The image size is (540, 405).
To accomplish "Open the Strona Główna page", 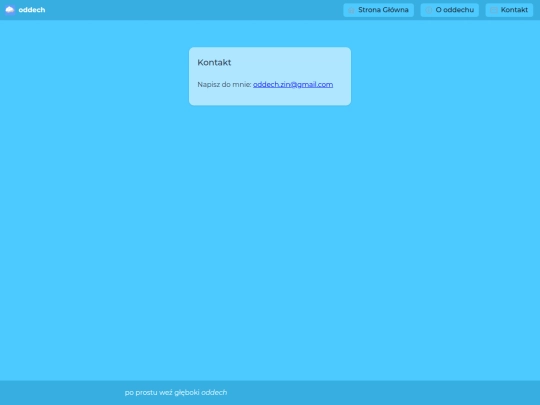I will tap(378, 10).
